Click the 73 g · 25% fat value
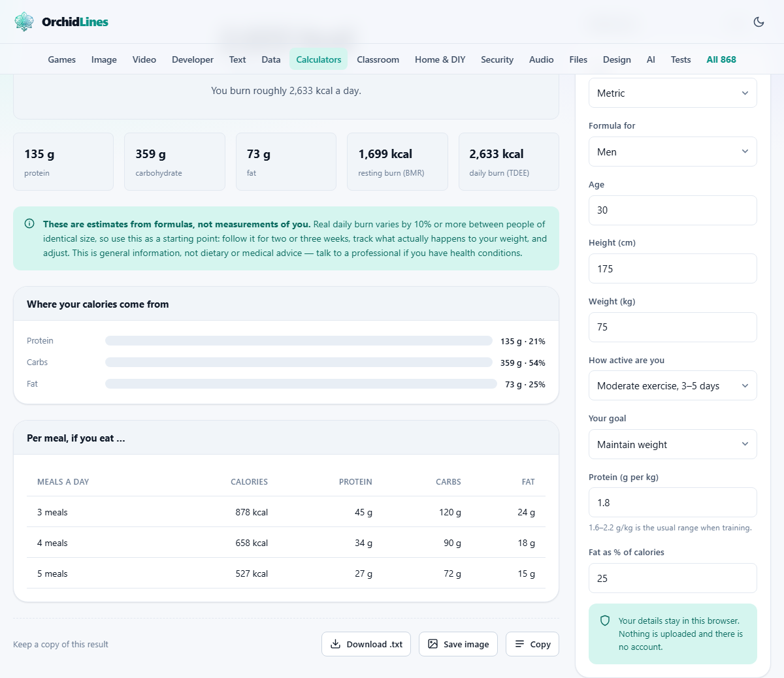 coord(525,384)
